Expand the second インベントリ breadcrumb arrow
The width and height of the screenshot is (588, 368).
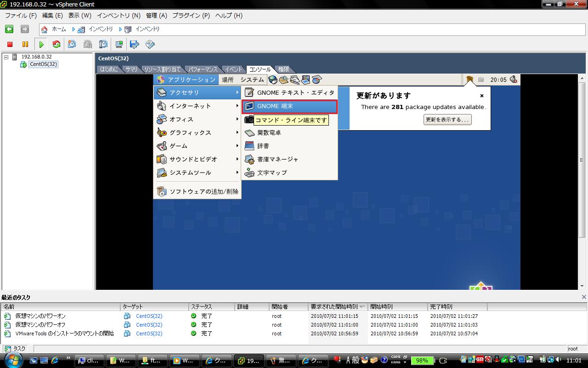click(x=120, y=29)
